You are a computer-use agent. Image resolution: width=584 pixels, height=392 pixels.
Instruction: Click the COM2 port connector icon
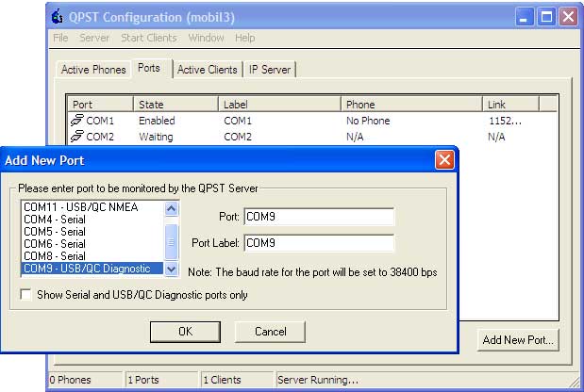tap(77, 136)
